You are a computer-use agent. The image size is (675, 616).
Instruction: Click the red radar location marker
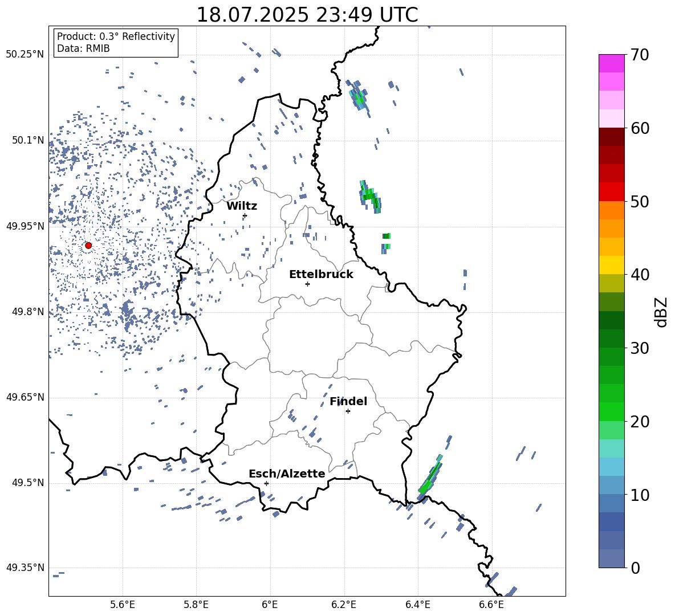point(88,246)
